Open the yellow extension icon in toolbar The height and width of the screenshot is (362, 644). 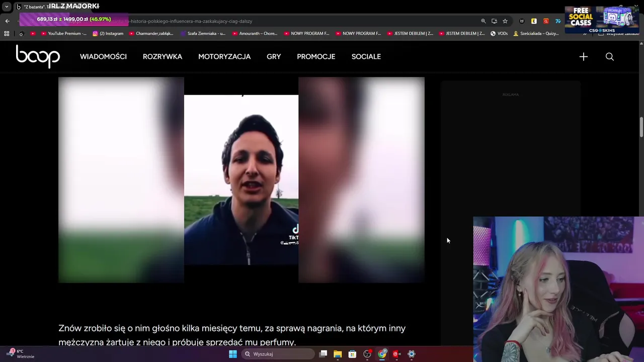point(534,21)
